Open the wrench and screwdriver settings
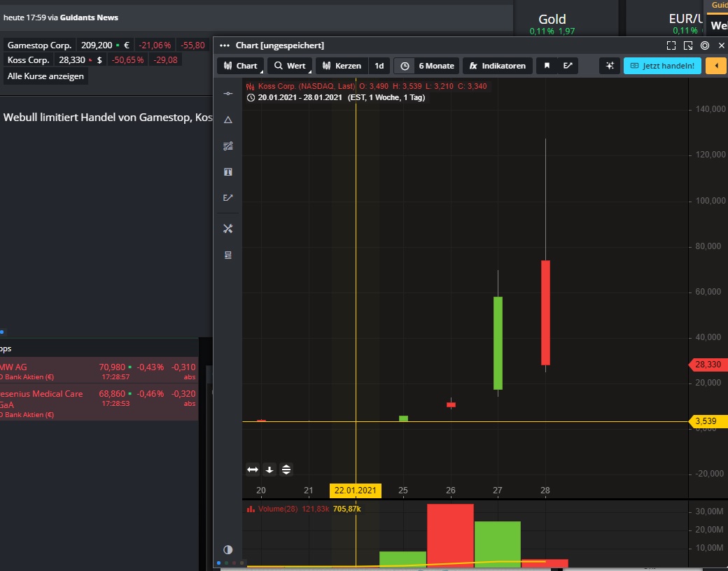Screen dimensions: 728x571 point(227,229)
